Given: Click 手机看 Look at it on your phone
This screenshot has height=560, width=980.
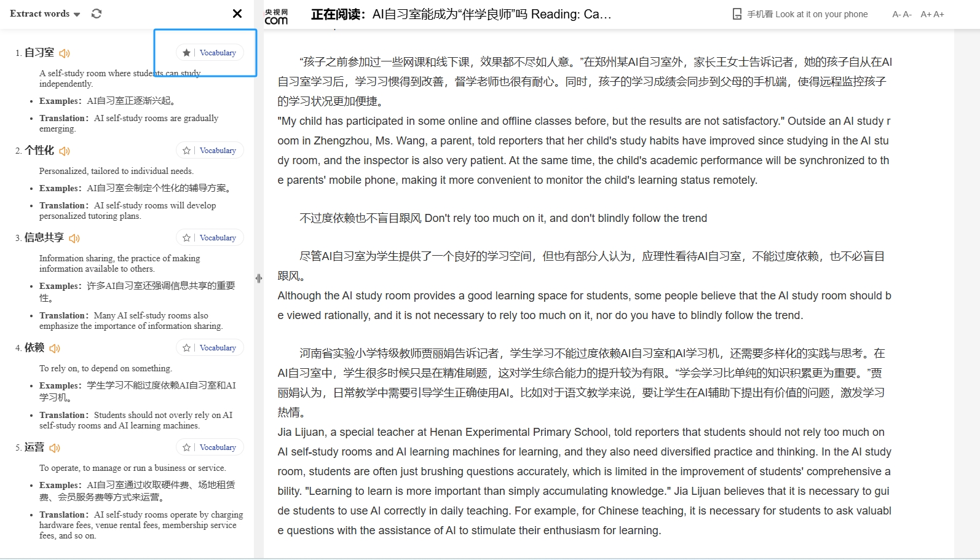Looking at the screenshot, I should [807, 14].
